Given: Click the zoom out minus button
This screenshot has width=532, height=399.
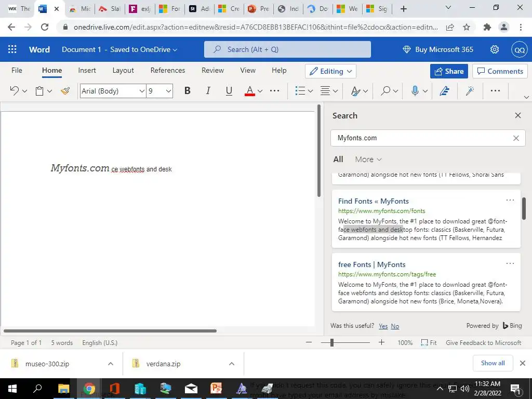Looking at the screenshot, I should (x=309, y=342).
